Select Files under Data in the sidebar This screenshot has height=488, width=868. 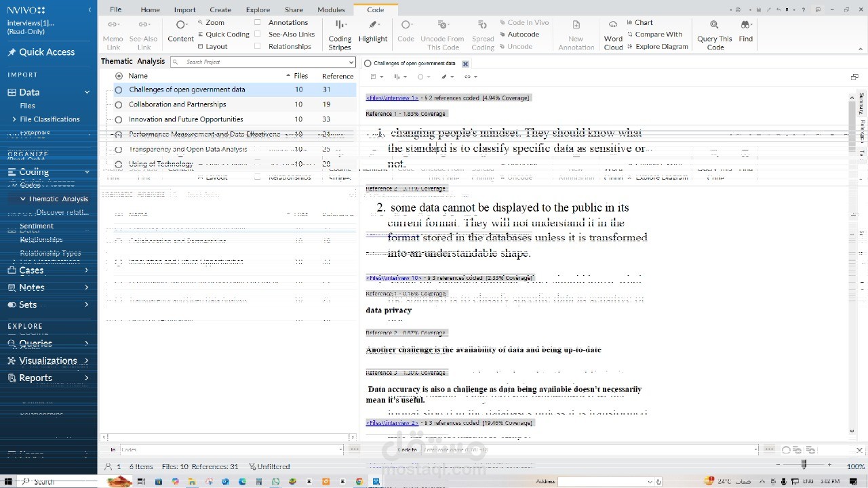click(x=28, y=106)
